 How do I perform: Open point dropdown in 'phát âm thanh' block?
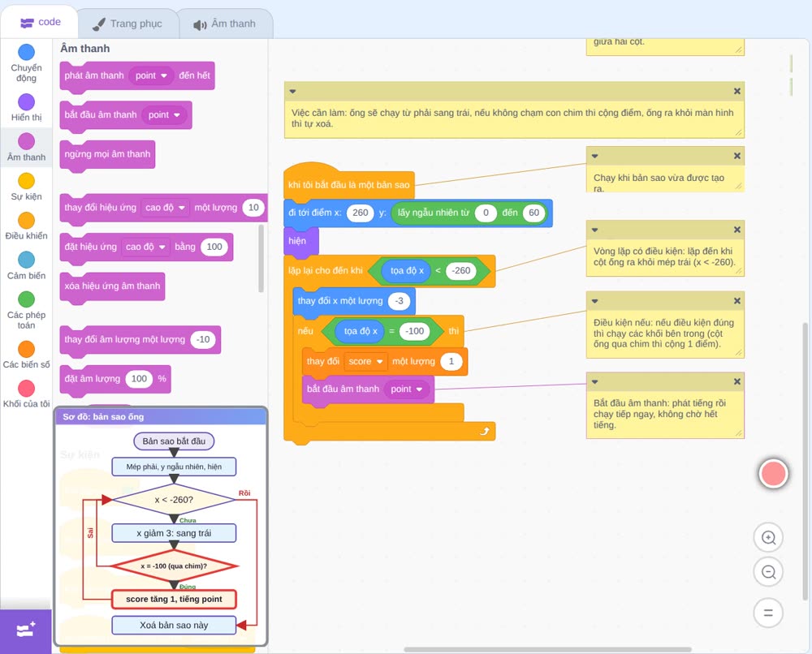pos(151,75)
